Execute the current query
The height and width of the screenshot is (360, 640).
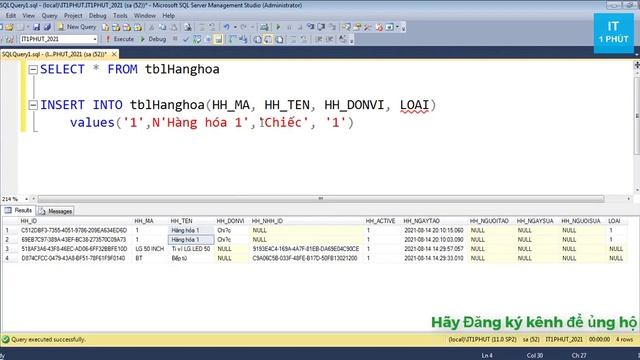click(x=120, y=39)
